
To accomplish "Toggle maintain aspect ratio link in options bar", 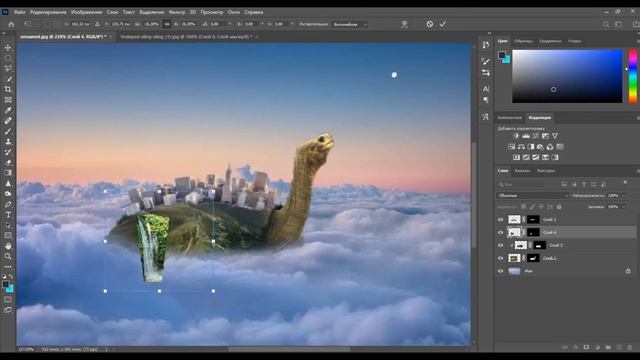I will pyautogui.click(x=167, y=24).
